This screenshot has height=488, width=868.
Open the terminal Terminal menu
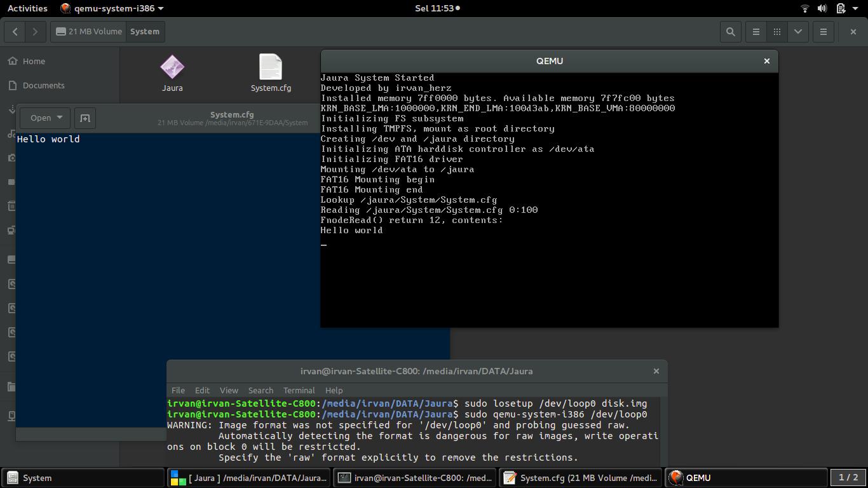(x=299, y=390)
